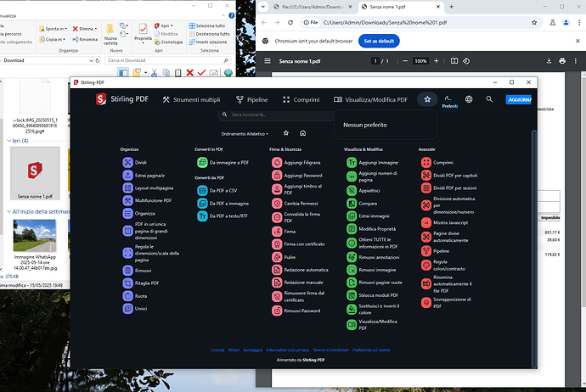
Task: Open Elimina dropdown in Explorer ribbon
Action: (85, 29)
